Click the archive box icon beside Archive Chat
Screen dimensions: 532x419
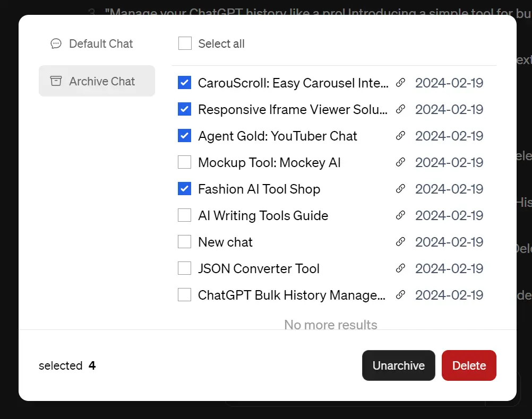pyautogui.click(x=56, y=81)
